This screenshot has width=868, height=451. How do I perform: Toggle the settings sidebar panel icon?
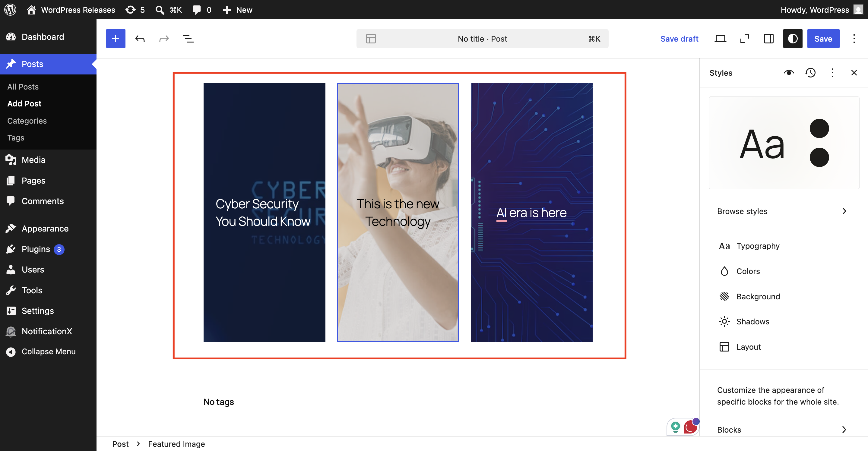[768, 39]
